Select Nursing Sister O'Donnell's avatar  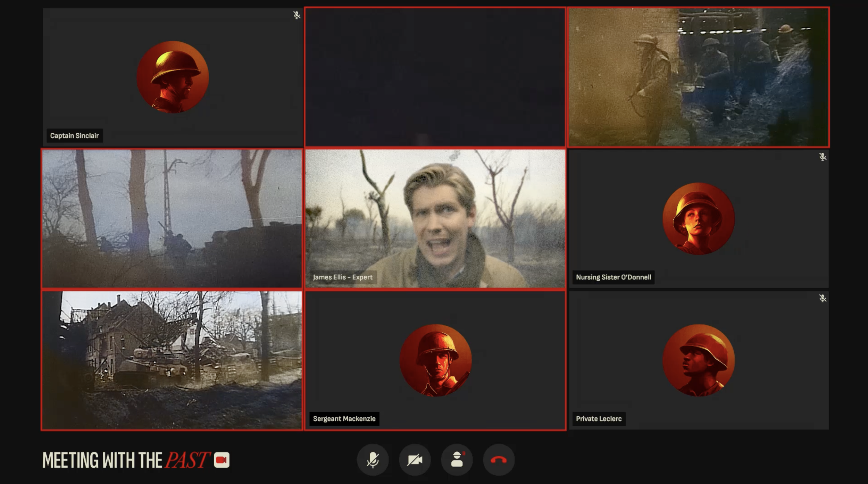tap(699, 219)
